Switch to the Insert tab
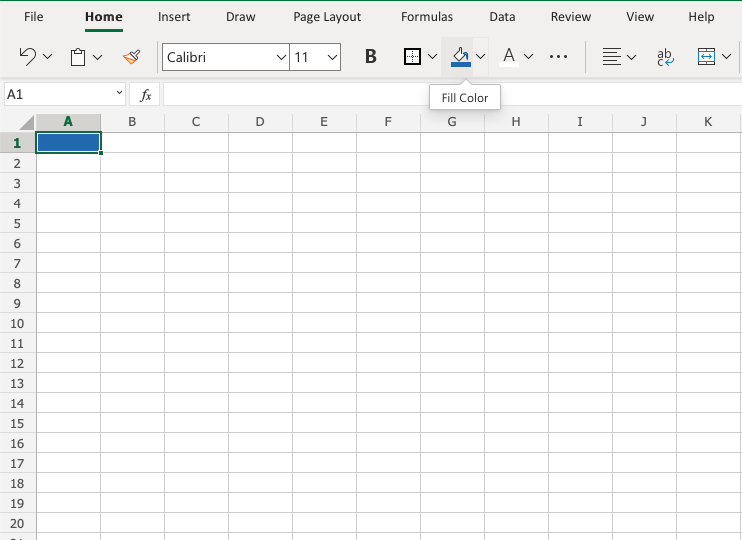 [174, 17]
